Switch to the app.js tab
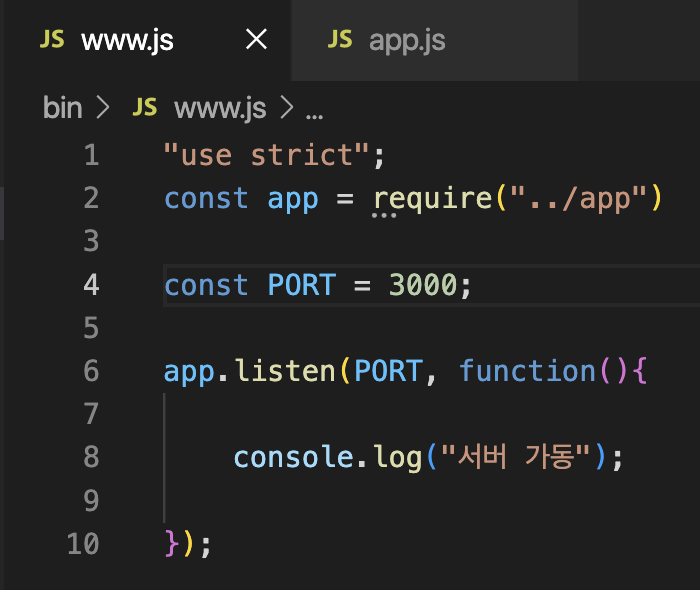The image size is (700, 590). tap(434, 40)
